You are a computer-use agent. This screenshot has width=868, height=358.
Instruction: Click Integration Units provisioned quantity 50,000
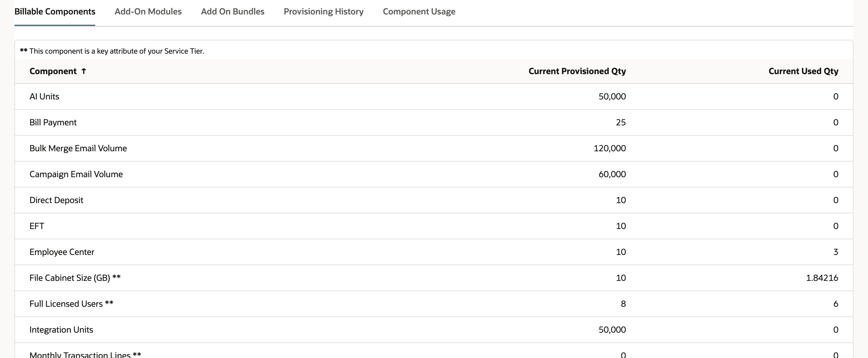612,330
